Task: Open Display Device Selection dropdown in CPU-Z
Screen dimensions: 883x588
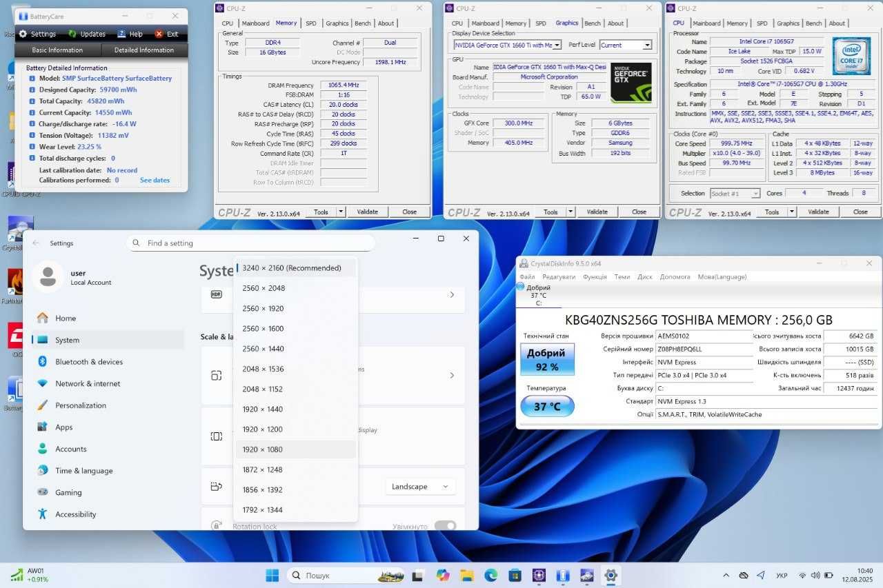Action: coord(507,45)
